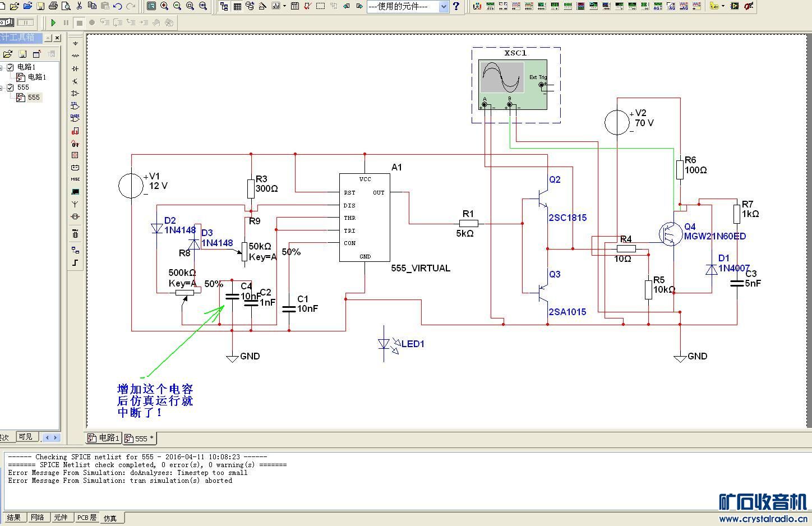Open the measurement probe dropdown arrow
The image size is (812, 526).
pos(723,6)
